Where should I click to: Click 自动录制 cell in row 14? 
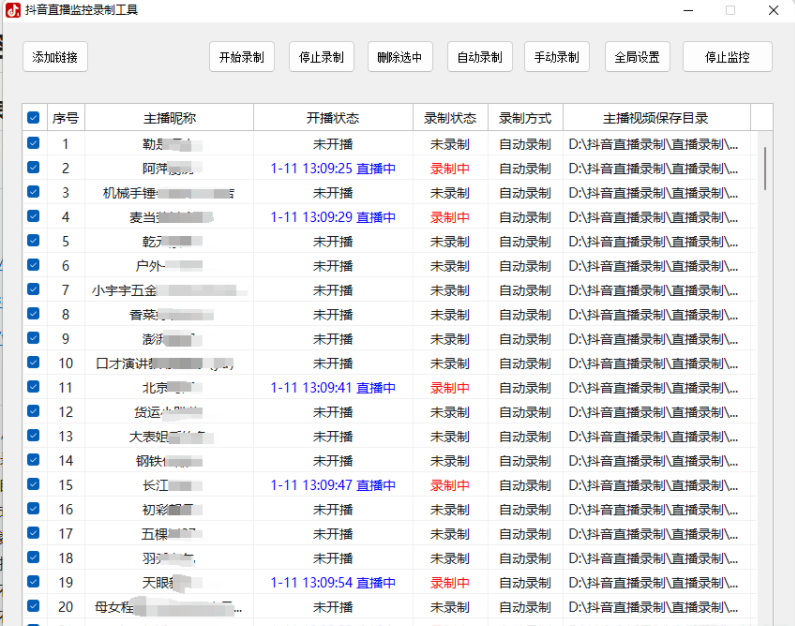[x=525, y=461]
